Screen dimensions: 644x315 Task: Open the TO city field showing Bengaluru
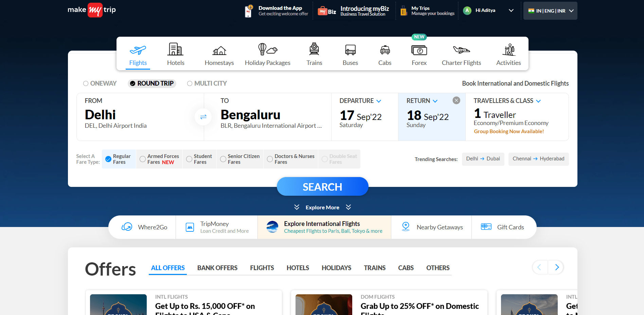268,117
